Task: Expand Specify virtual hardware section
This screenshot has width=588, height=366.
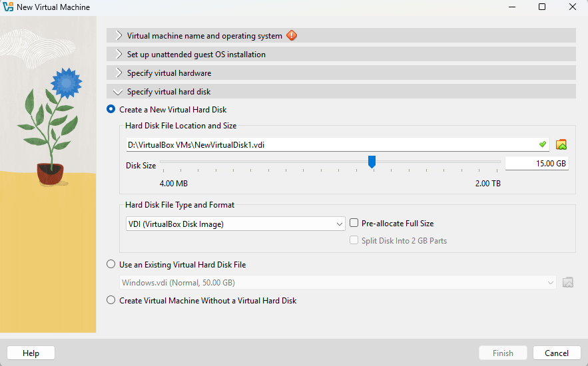Action: (341, 73)
